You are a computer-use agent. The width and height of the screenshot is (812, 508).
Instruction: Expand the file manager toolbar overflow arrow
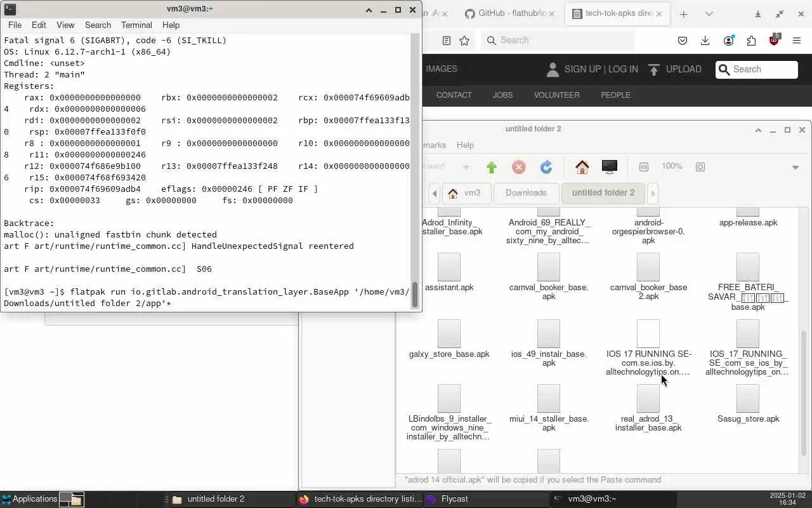click(796, 168)
